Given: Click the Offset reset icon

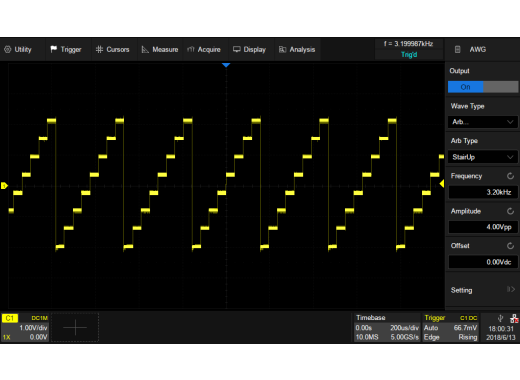Looking at the screenshot, I should point(510,246).
